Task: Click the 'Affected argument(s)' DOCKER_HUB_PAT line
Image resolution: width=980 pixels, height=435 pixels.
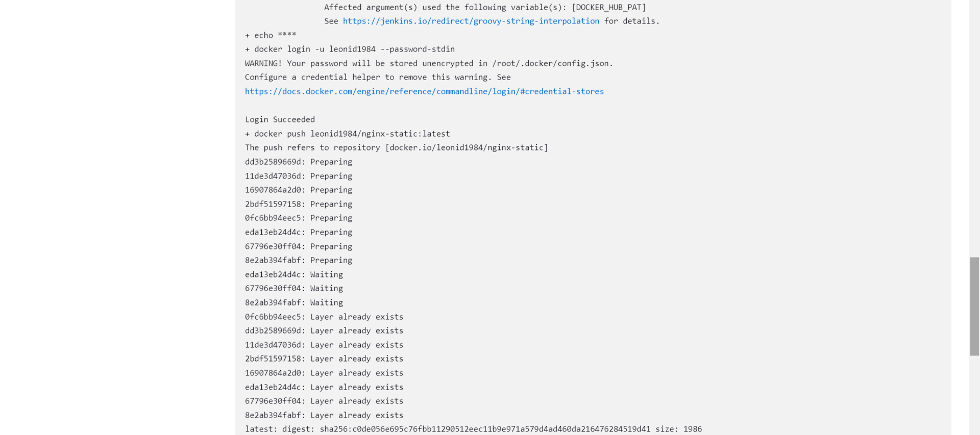Action: coord(485,7)
